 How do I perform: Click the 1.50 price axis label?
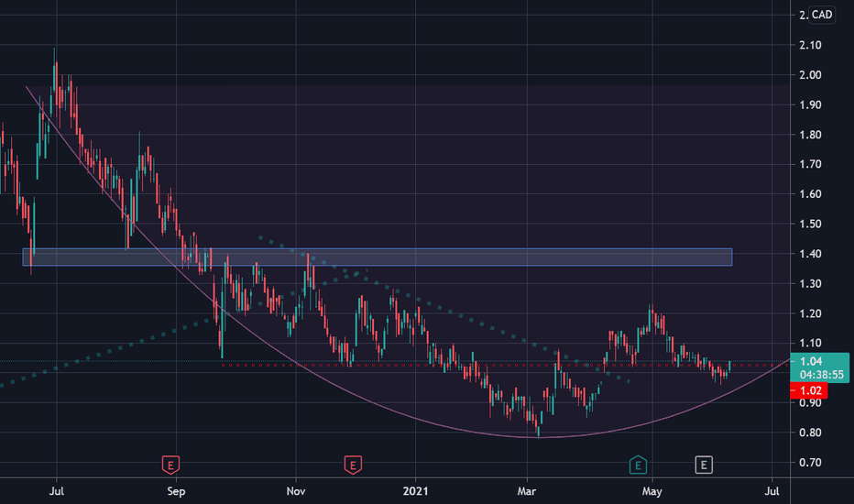810,224
